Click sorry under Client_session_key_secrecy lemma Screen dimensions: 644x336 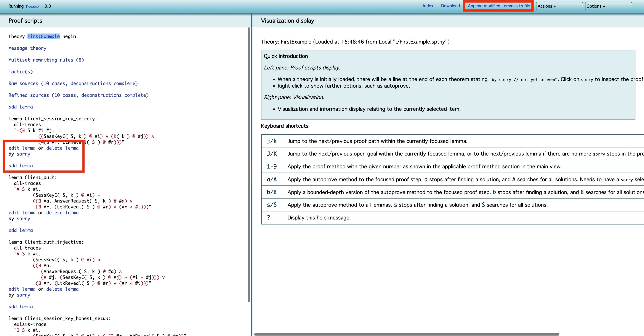[23, 154]
